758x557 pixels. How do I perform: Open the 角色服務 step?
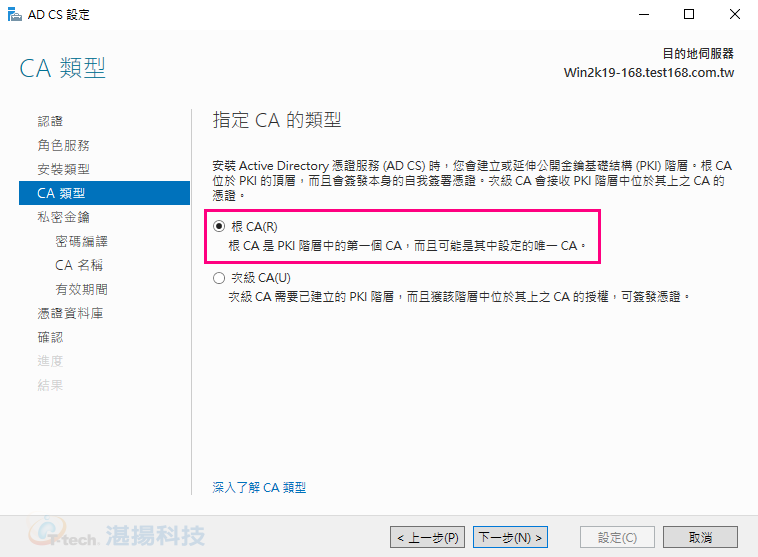63,145
